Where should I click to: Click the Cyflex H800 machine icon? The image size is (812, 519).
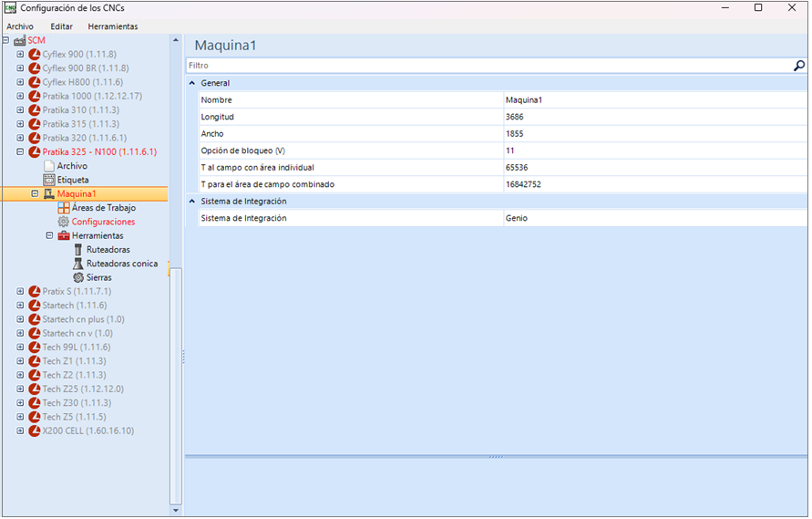35,82
